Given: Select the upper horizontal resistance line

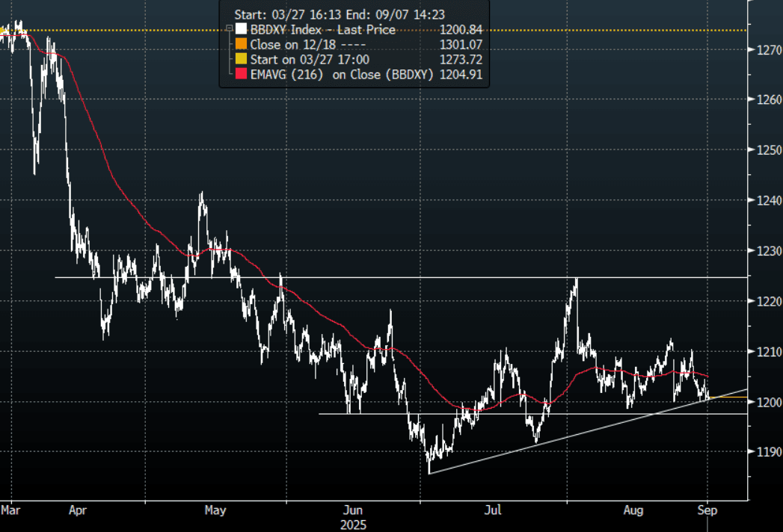Looking at the screenshot, I should [449, 277].
